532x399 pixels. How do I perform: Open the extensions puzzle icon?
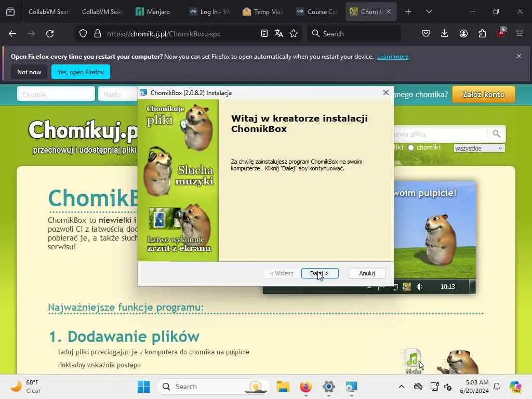click(482, 34)
